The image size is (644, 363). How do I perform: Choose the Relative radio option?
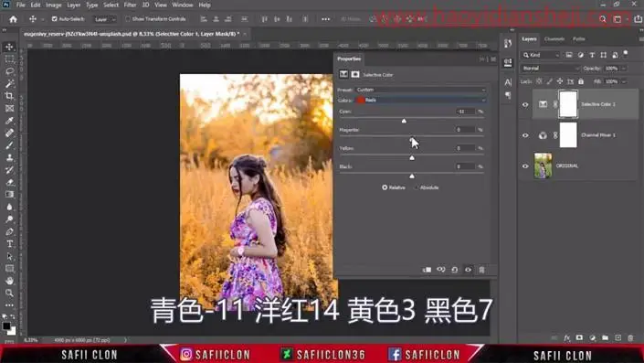pos(385,187)
